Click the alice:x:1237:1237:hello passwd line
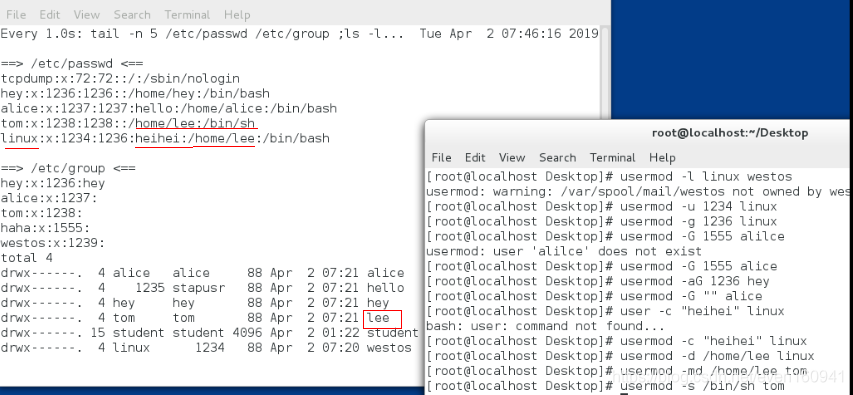 pos(169,108)
